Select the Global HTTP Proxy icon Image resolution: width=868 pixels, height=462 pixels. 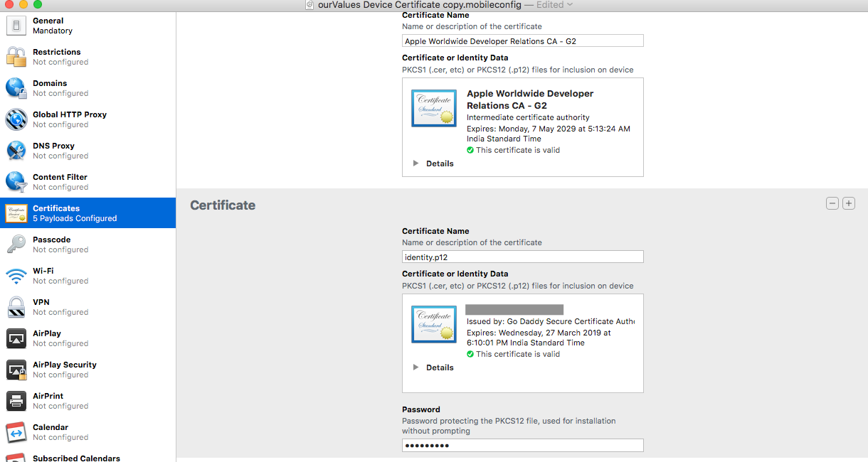[x=16, y=119]
